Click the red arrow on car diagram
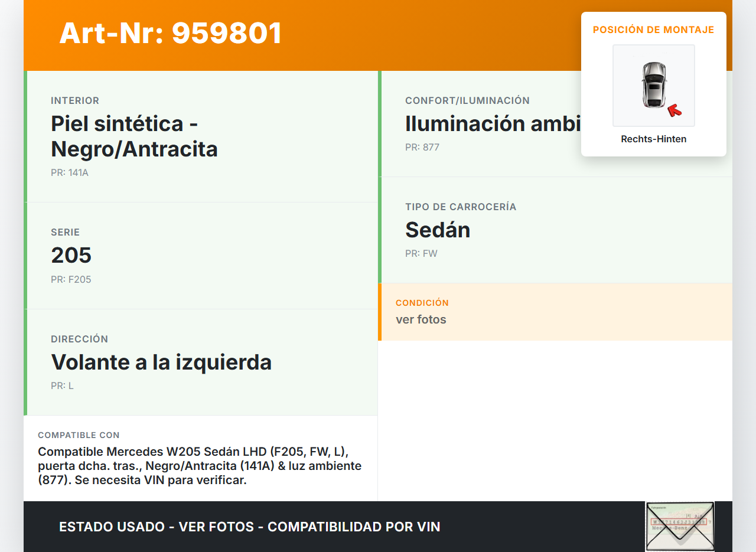Image resolution: width=756 pixels, height=552 pixels. (674, 110)
